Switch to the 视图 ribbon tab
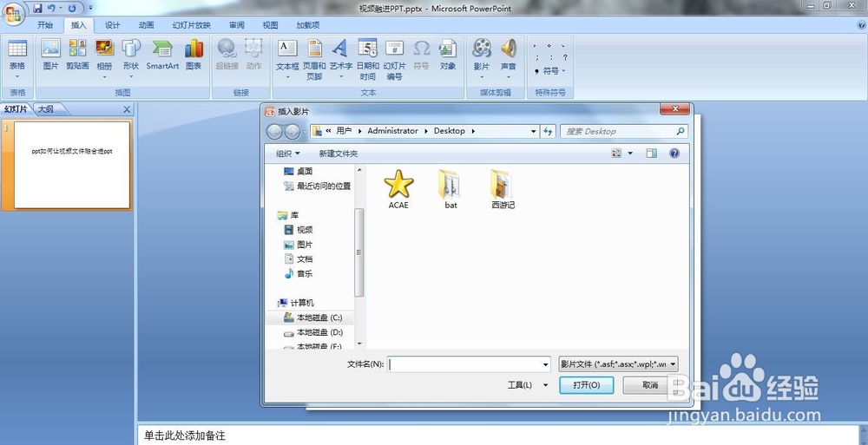Image resolution: width=868 pixels, height=445 pixels. [270, 25]
